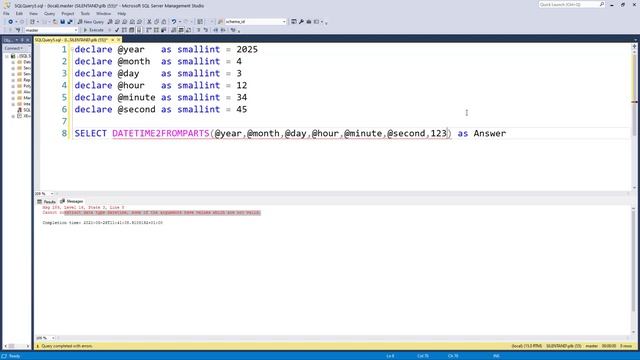The width and height of the screenshot is (640, 360).
Task: Click the navigate backward toolbar icon
Action: [10, 22]
